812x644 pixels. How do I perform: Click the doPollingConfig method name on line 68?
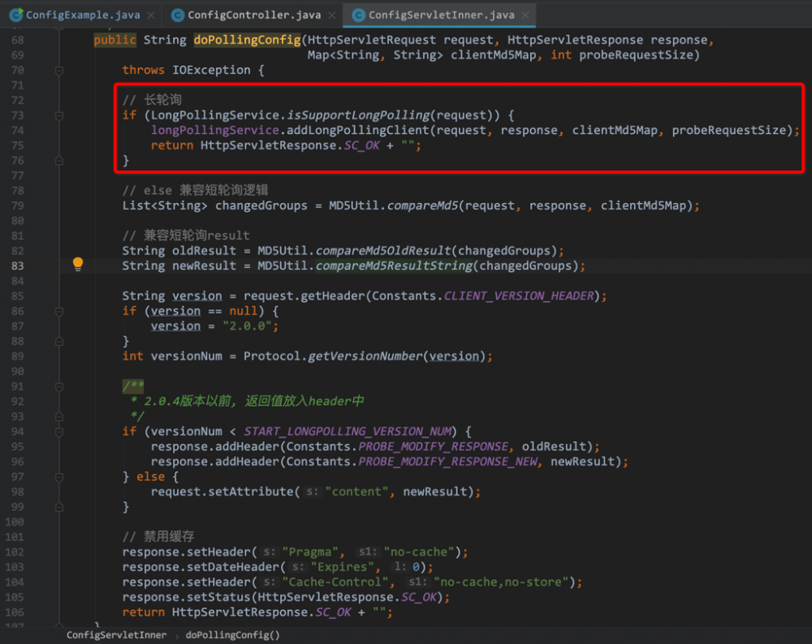tap(247, 40)
